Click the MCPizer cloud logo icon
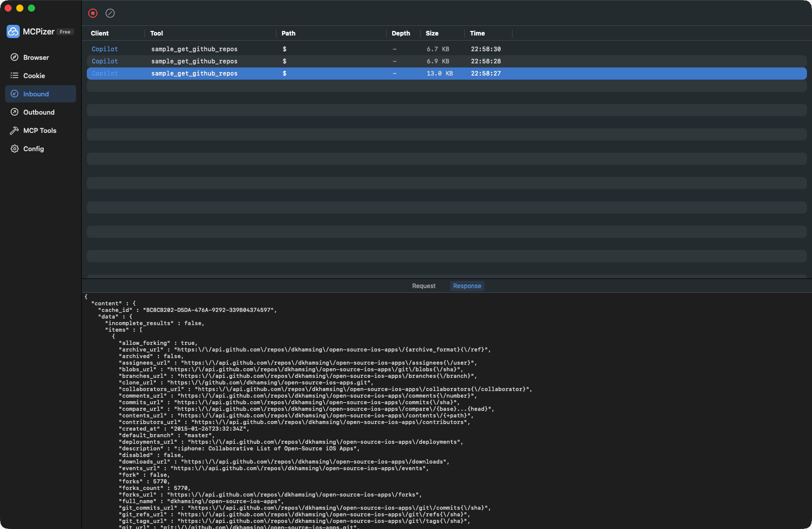812x529 pixels. pyautogui.click(x=13, y=31)
